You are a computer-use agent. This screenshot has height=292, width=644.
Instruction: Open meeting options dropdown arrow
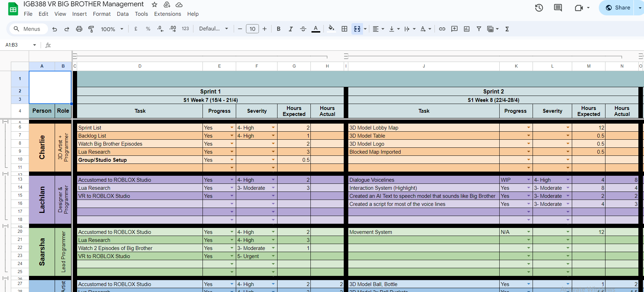pos(588,8)
